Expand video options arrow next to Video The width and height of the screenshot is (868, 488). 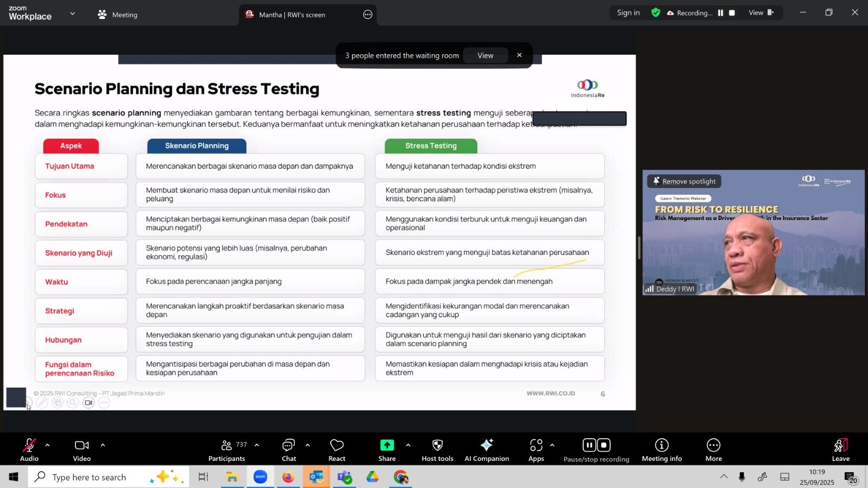coord(103,445)
